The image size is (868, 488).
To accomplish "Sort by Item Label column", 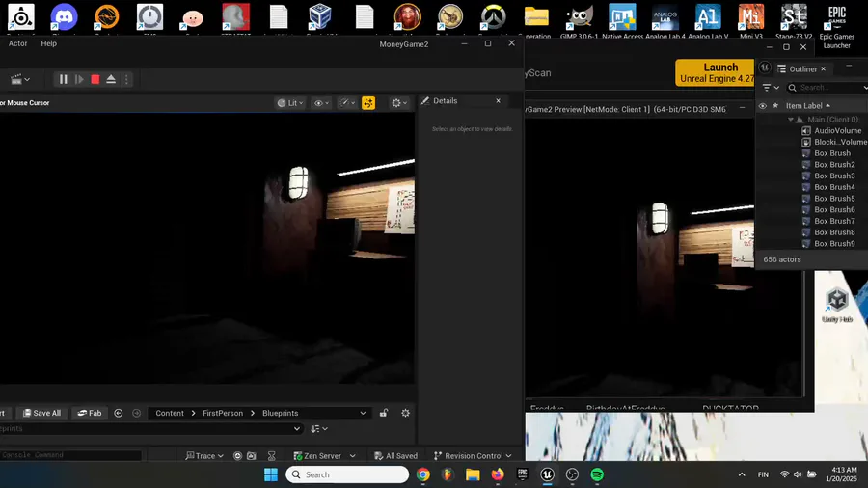I will (x=807, y=106).
